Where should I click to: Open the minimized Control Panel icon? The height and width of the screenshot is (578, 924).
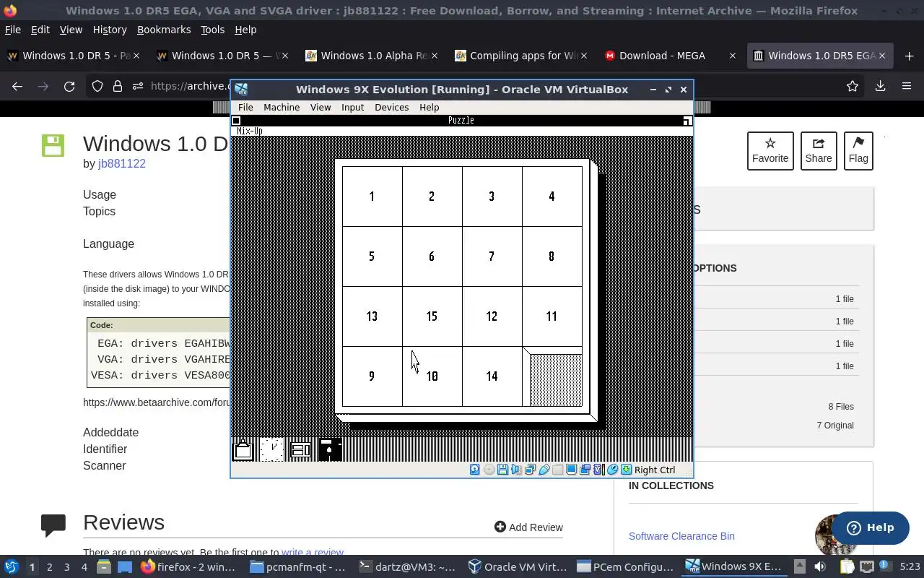(300, 449)
